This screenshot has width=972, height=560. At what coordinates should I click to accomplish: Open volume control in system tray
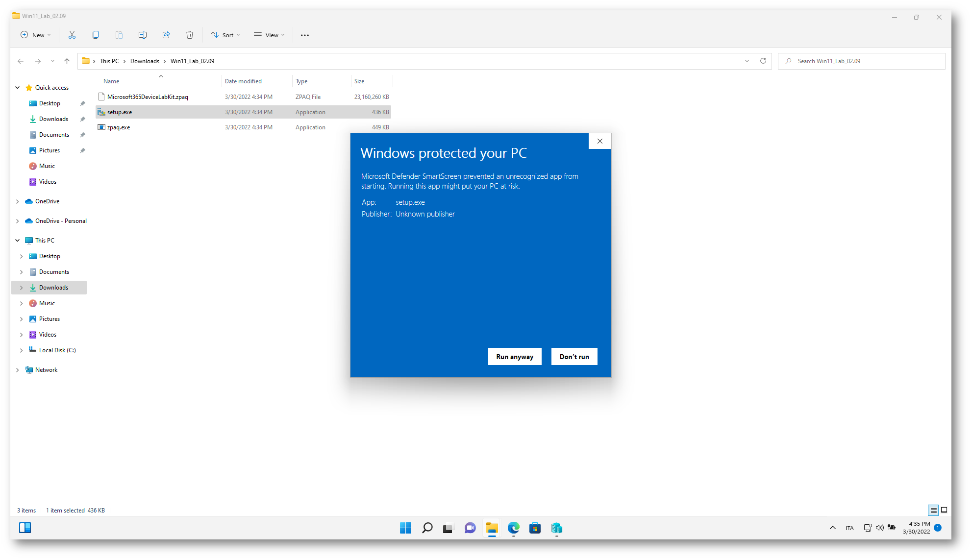(880, 528)
